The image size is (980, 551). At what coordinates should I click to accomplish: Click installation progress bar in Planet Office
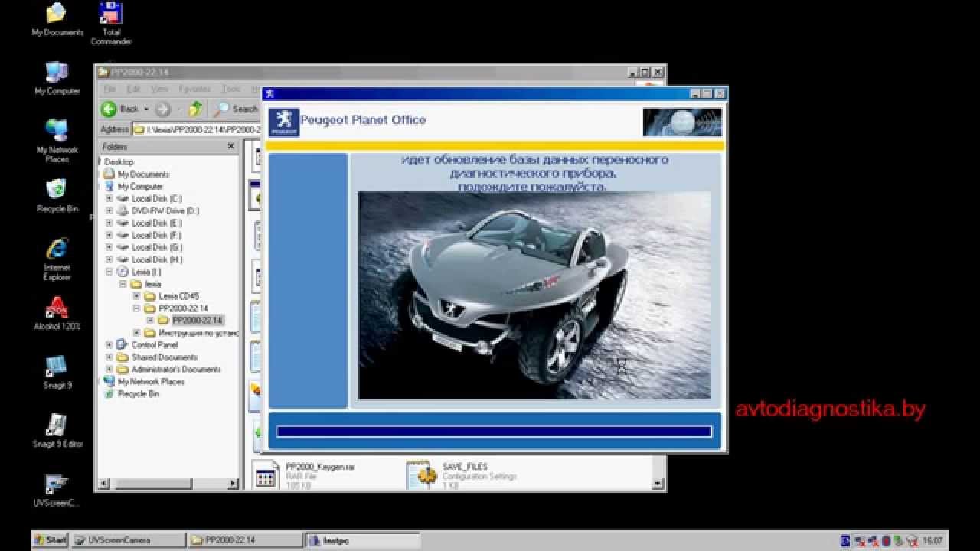point(494,432)
